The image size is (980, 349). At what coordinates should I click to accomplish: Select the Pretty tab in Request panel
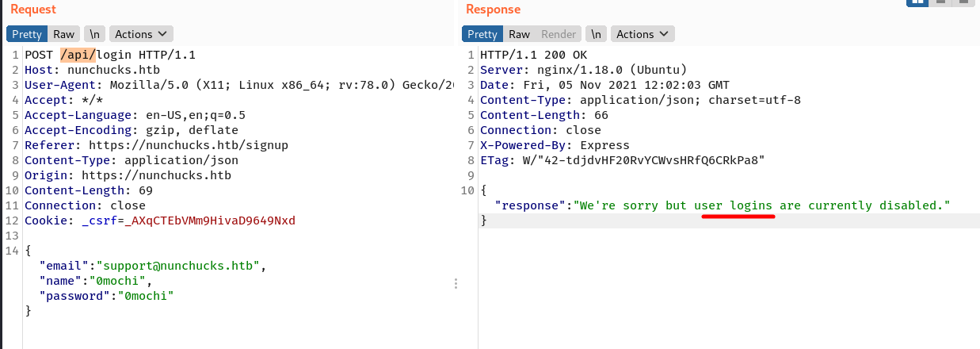point(27,34)
